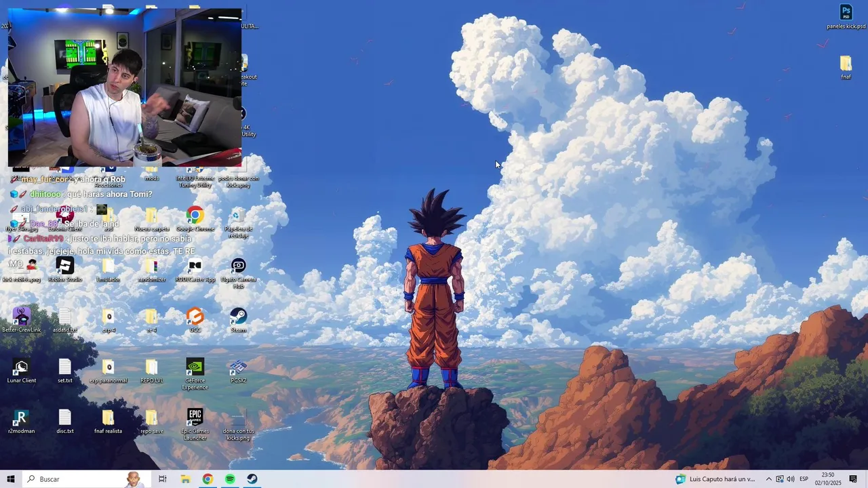Select the asdasd.txt file

point(65,320)
